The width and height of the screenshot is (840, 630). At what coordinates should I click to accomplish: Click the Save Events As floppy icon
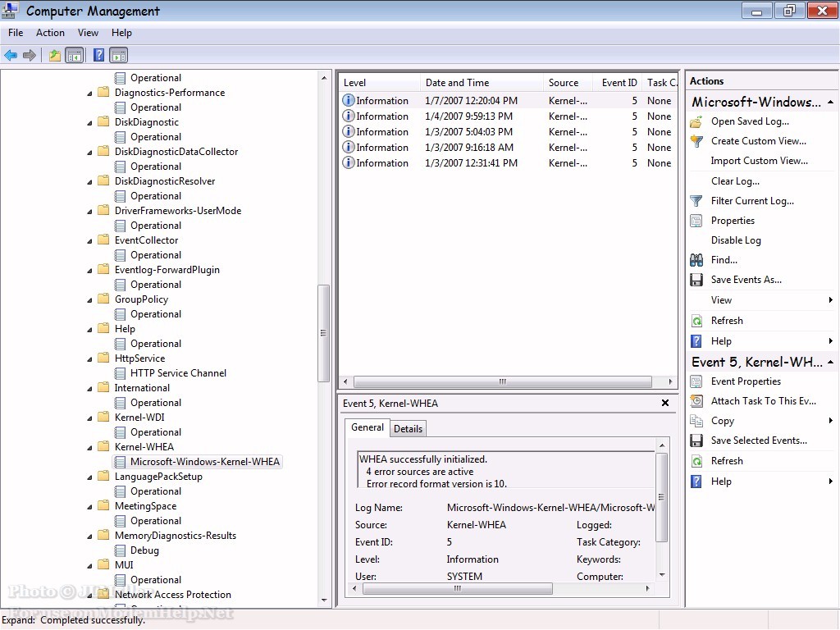click(x=696, y=280)
